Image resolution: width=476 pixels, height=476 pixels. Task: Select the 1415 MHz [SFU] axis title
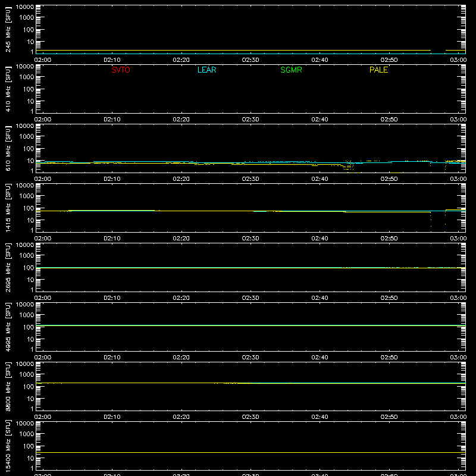tap(8, 208)
